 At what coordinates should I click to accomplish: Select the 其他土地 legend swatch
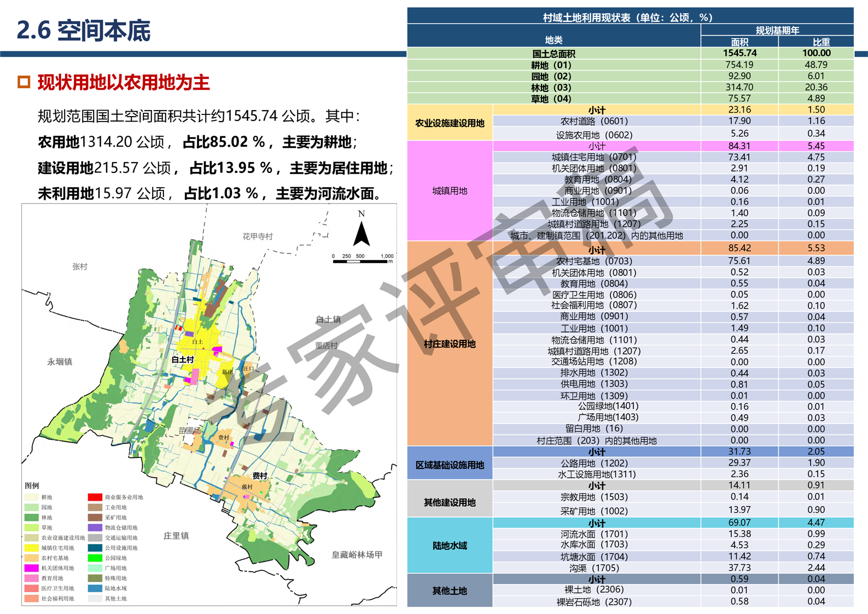[x=95, y=599]
